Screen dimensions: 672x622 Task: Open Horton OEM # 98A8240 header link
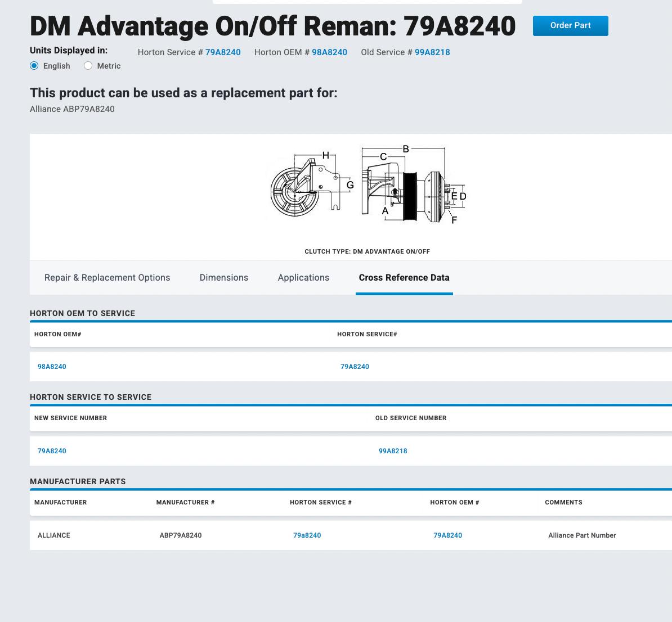329,52
